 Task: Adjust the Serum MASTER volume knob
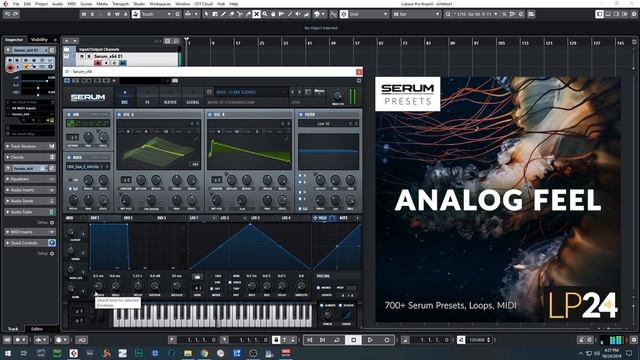pyautogui.click(x=337, y=96)
